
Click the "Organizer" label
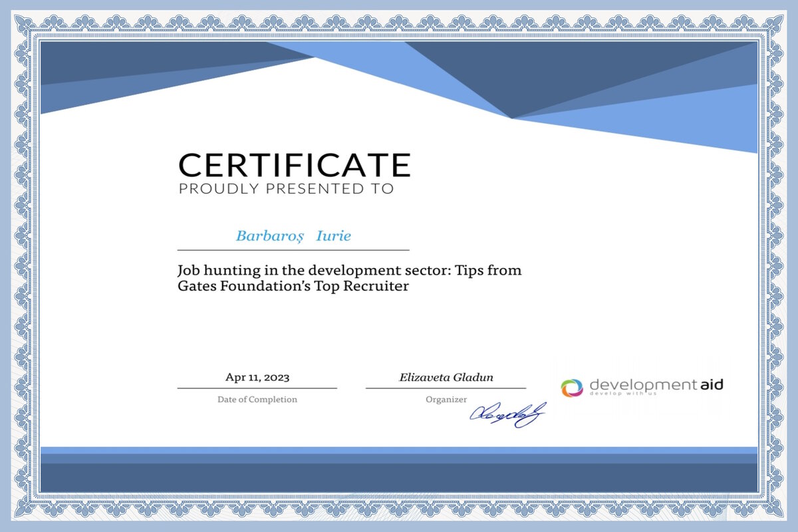point(446,400)
